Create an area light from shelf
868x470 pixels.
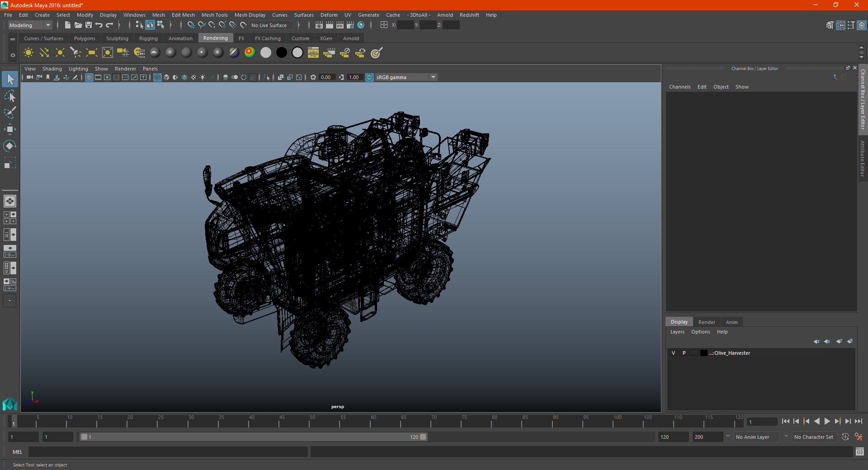[x=92, y=52]
